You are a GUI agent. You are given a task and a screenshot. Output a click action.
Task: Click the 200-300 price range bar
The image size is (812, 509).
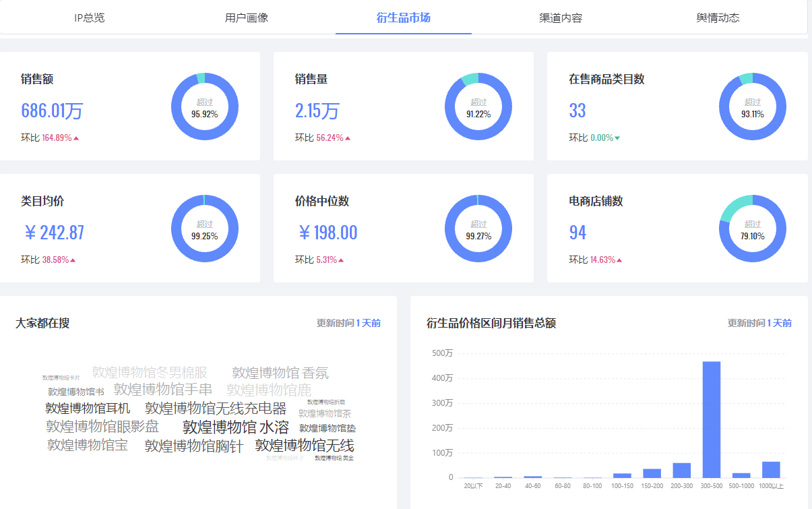tap(682, 471)
